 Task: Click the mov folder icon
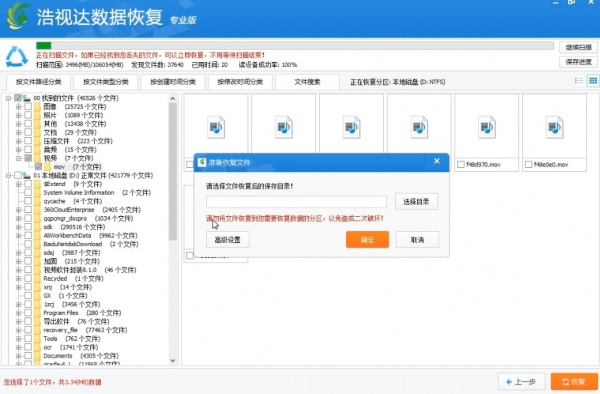pyautogui.click(x=47, y=167)
